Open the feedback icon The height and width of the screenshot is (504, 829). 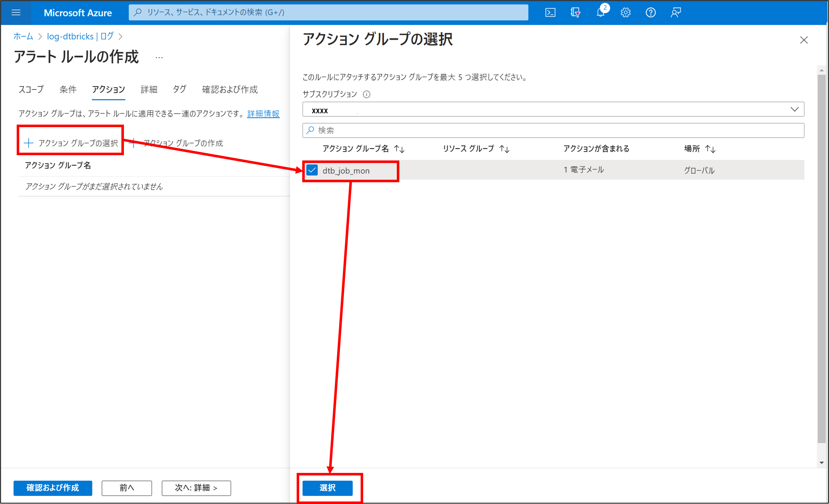click(675, 12)
